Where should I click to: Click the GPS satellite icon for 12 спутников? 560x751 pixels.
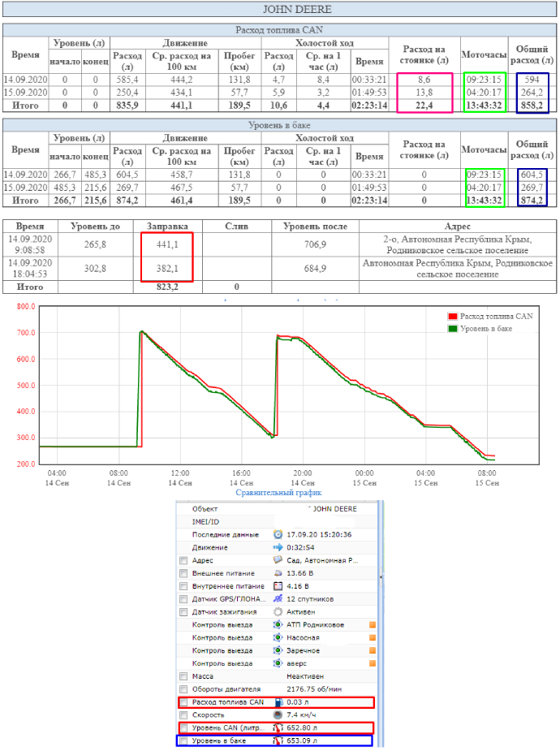pos(278,598)
